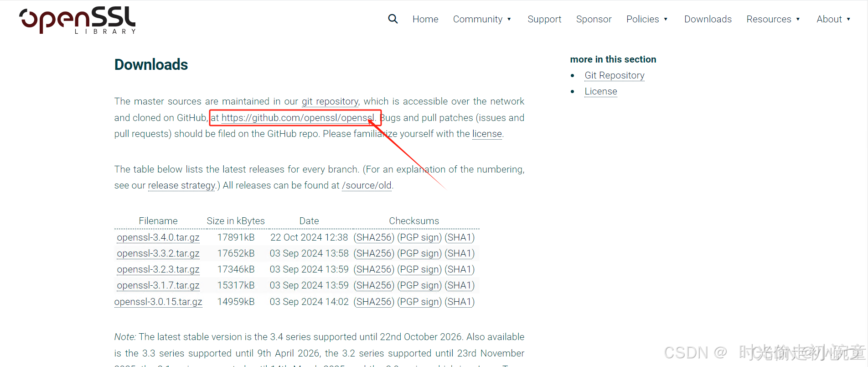Select the 03 Sep 2024 13:58 date
Screen dimensions: 868x367
point(309,253)
